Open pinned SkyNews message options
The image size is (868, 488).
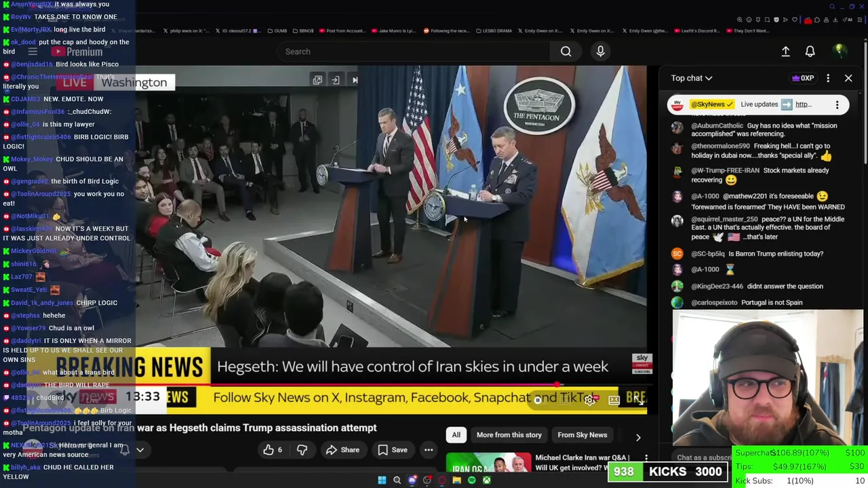pos(837,104)
